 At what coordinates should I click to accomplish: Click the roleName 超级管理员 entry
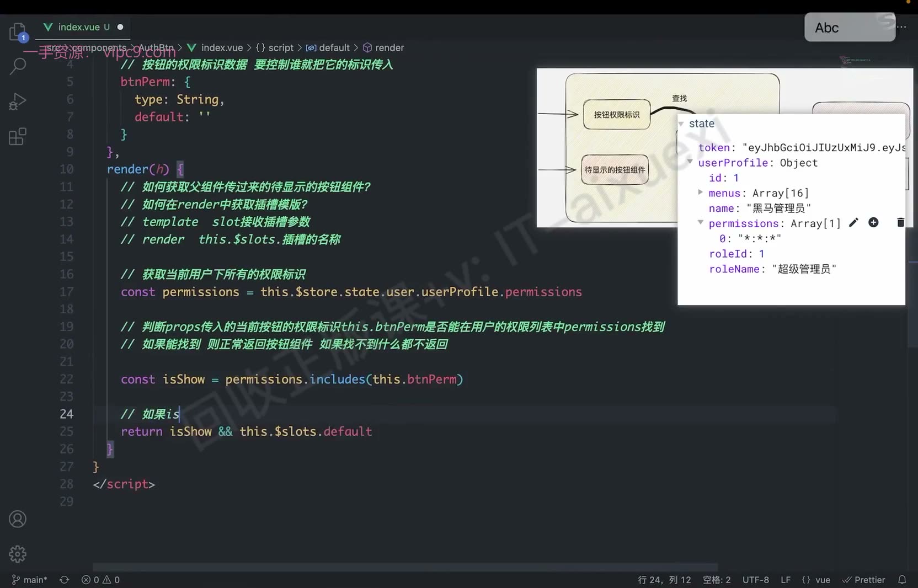pos(773,269)
